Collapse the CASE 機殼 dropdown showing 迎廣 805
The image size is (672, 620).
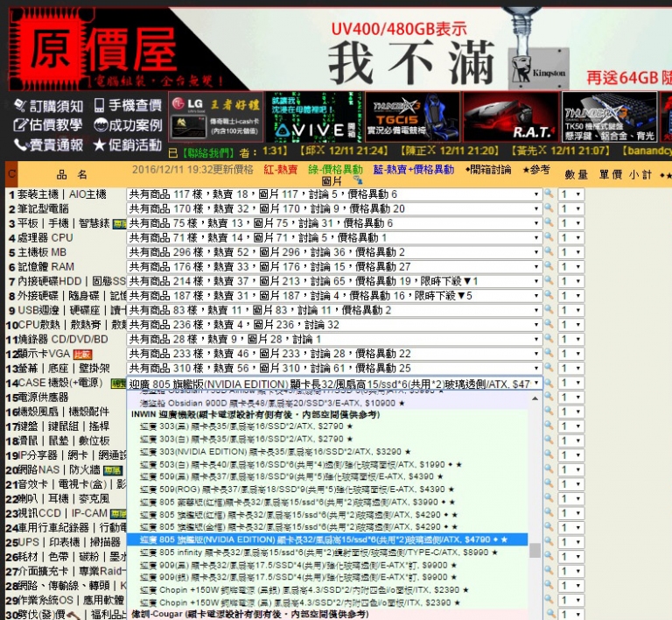point(334,384)
